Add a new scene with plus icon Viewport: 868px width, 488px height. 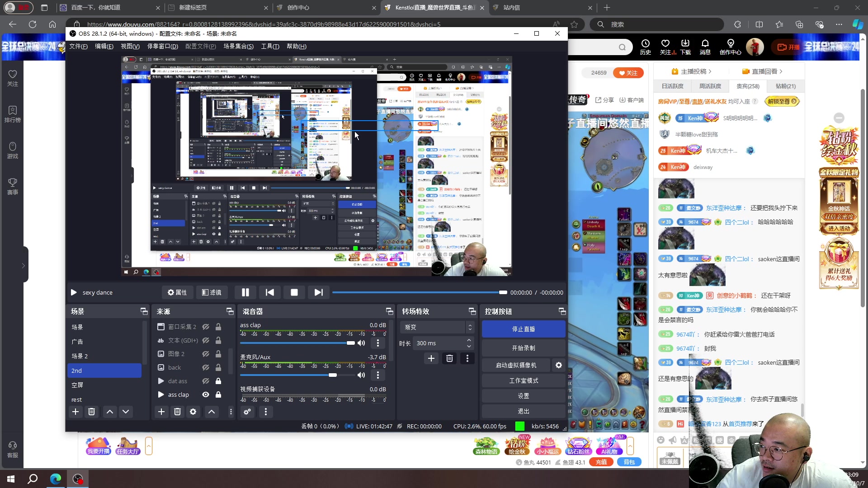[75, 412]
